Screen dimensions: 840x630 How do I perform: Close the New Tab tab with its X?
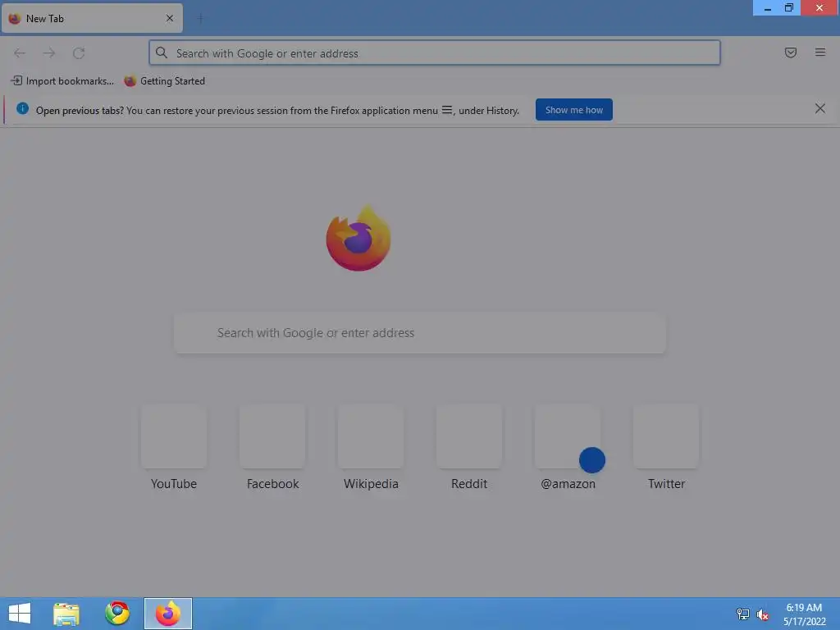tap(169, 19)
